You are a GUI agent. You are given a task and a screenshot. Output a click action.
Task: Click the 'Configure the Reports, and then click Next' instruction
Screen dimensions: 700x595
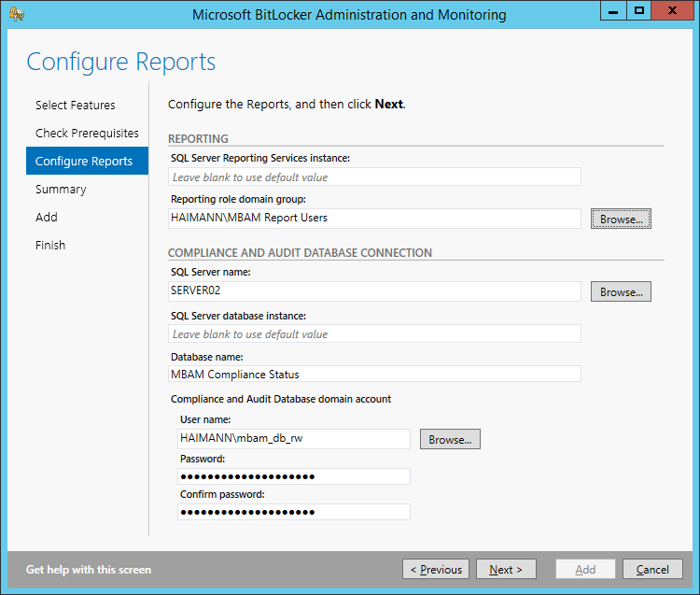pyautogui.click(x=287, y=104)
